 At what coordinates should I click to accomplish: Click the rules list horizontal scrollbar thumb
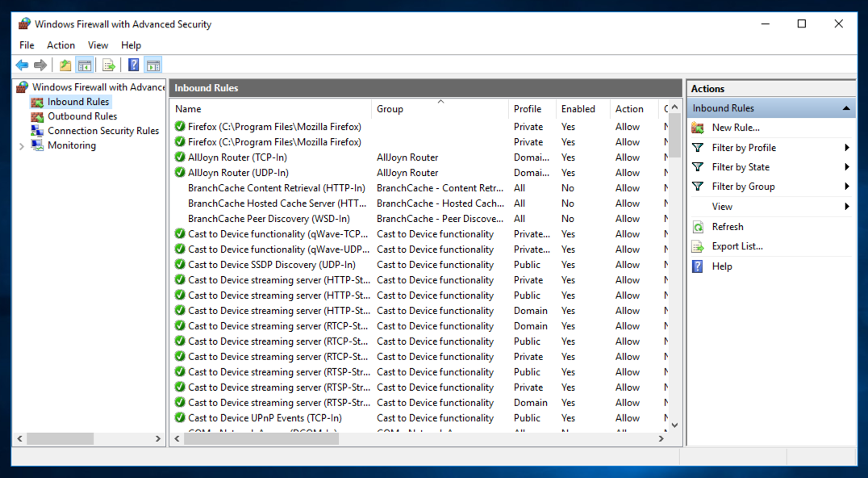(261, 438)
